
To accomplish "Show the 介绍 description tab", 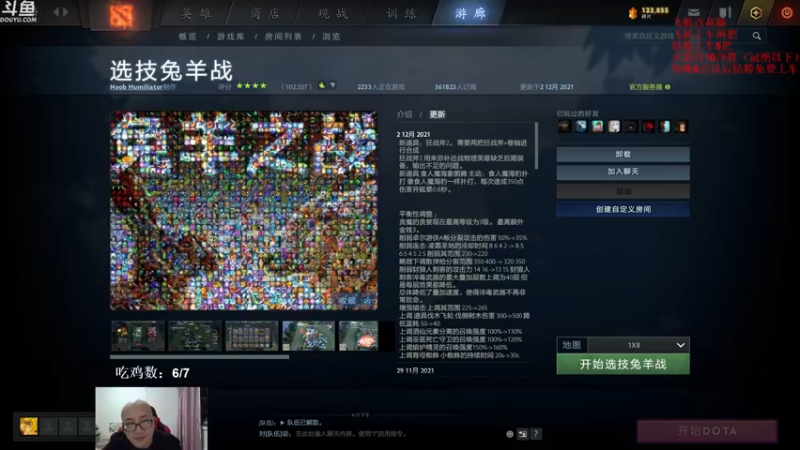I will click(x=405, y=114).
